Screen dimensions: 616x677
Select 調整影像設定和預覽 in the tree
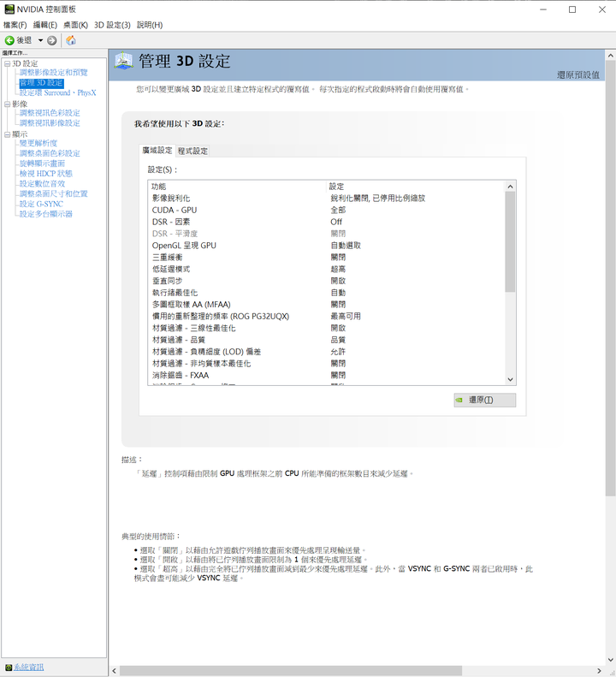tap(54, 73)
